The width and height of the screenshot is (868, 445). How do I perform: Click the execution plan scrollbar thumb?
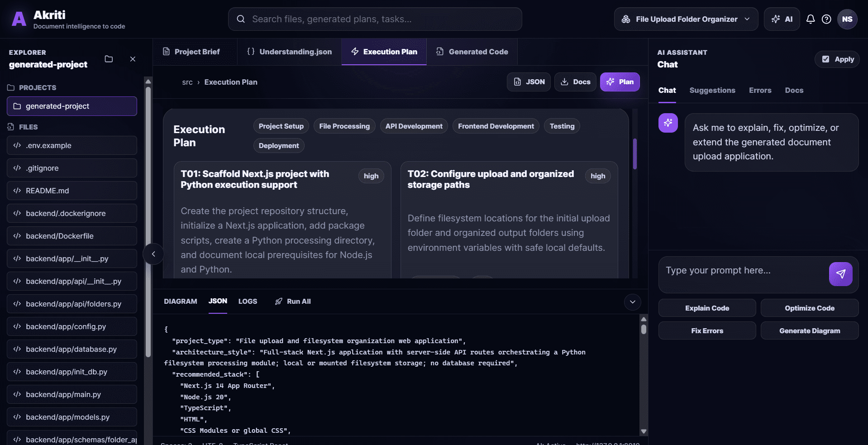(635, 154)
